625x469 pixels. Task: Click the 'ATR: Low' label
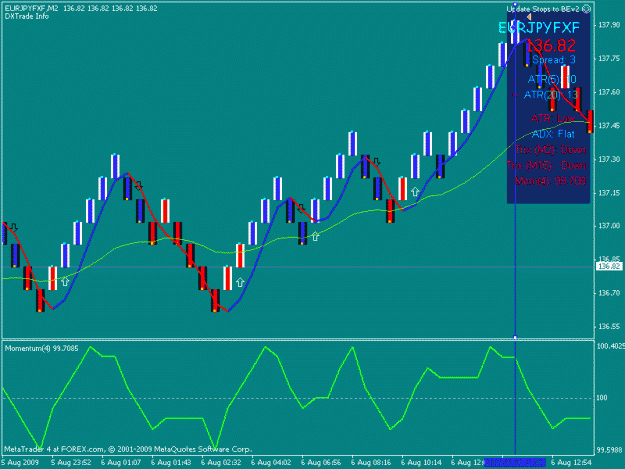(x=553, y=118)
